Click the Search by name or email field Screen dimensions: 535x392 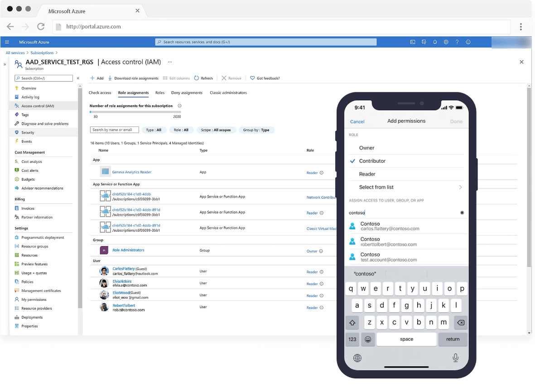(114, 130)
